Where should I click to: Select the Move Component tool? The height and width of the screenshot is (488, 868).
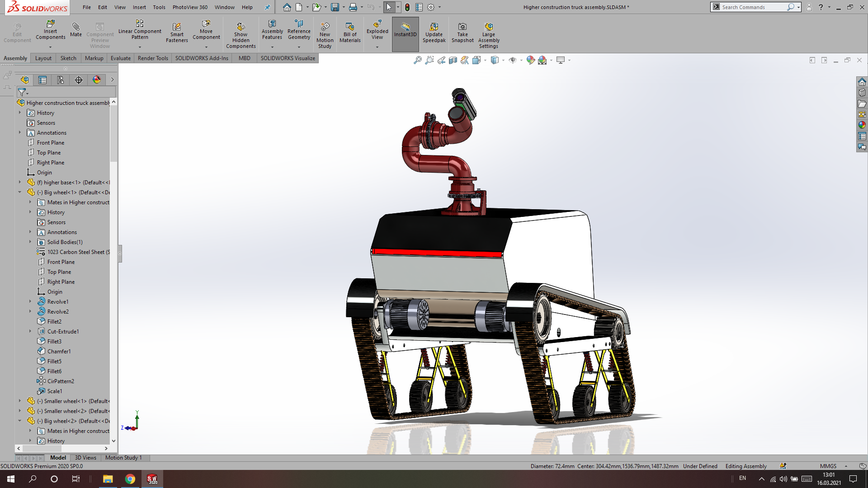coord(206,30)
